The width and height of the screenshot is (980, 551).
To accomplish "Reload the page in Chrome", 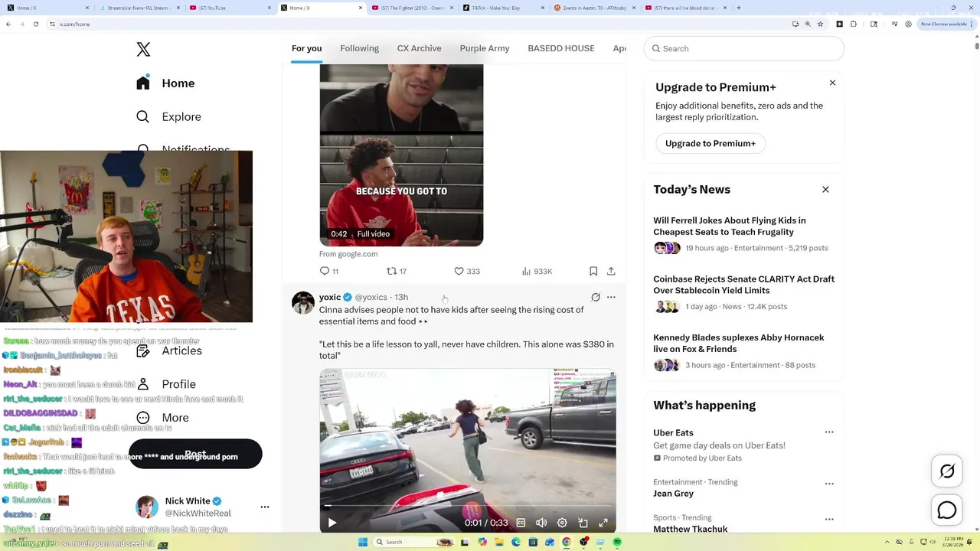I will pyautogui.click(x=36, y=24).
